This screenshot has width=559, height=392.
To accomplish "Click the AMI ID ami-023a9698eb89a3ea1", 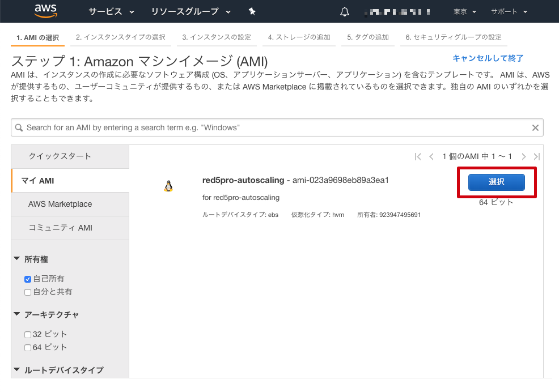I will click(341, 180).
